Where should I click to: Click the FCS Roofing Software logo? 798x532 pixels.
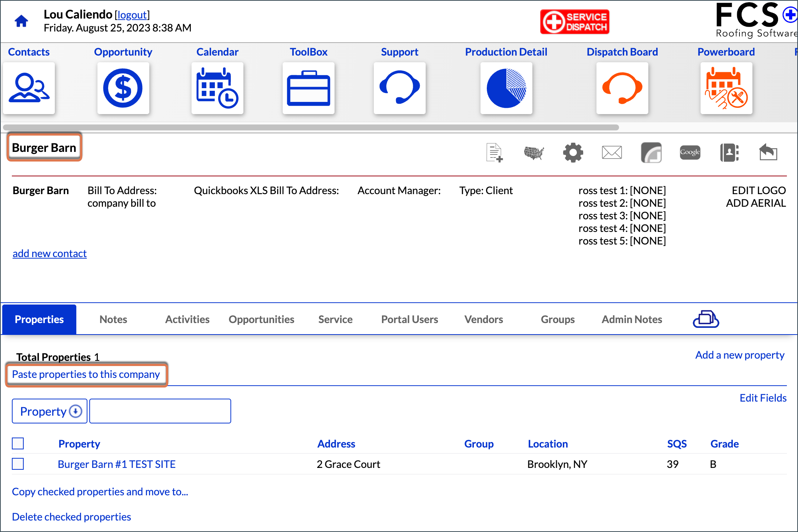coord(756,20)
